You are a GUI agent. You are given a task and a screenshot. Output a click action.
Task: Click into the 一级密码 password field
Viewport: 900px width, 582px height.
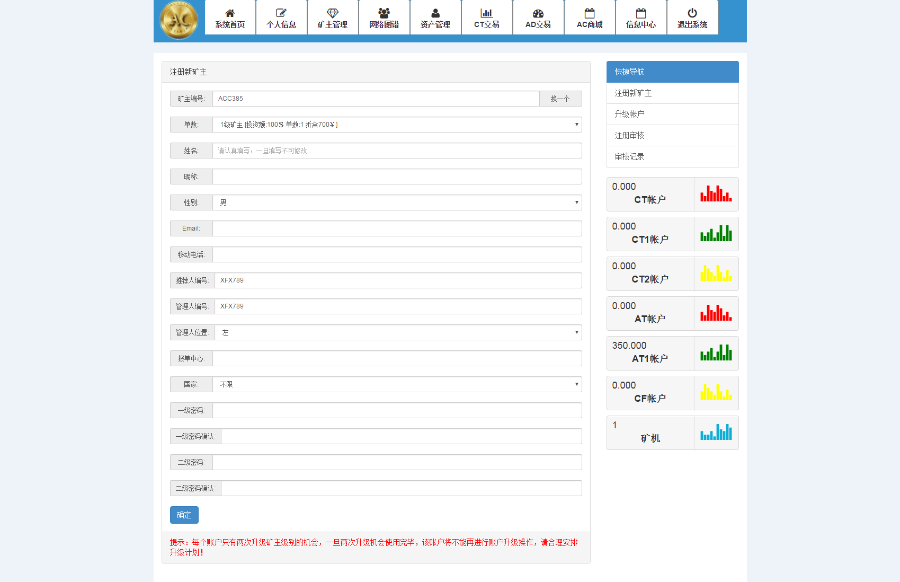397,410
